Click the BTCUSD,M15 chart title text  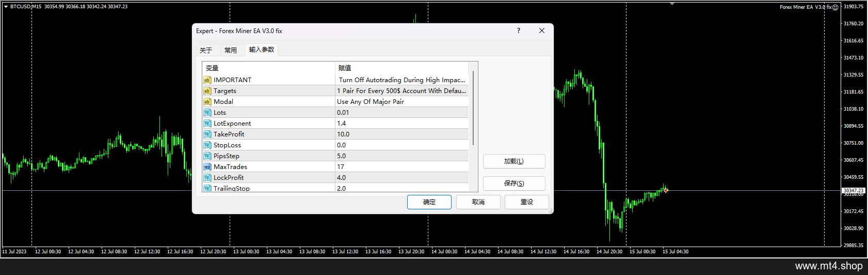tap(26, 7)
